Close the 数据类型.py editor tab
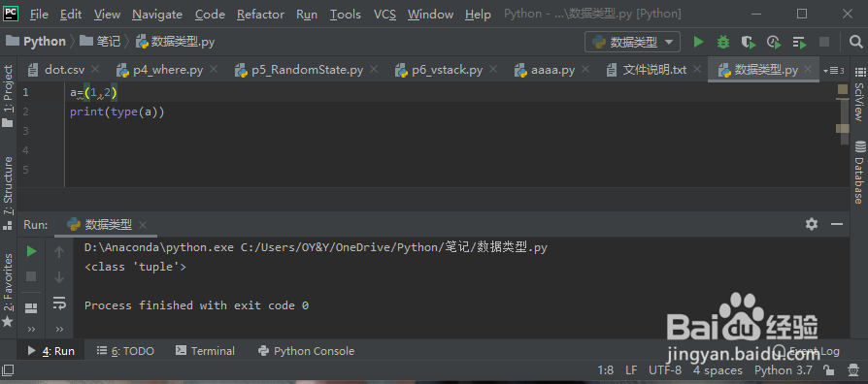 [808, 70]
